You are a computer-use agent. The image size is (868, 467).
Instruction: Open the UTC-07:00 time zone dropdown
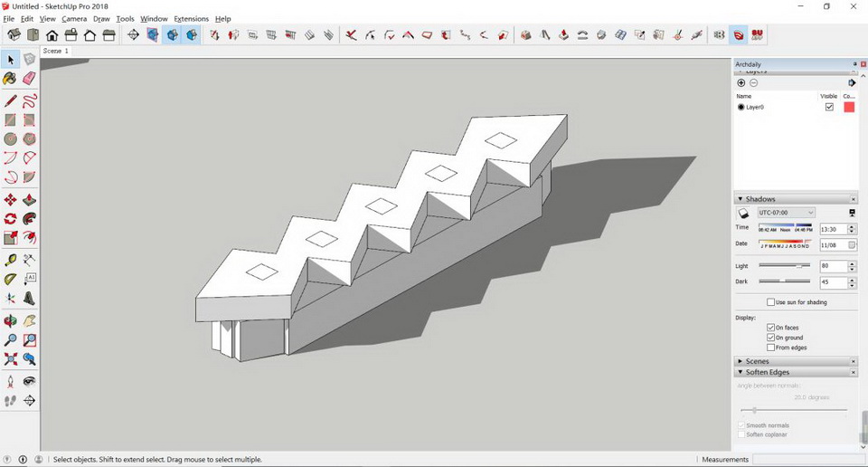[x=786, y=213]
